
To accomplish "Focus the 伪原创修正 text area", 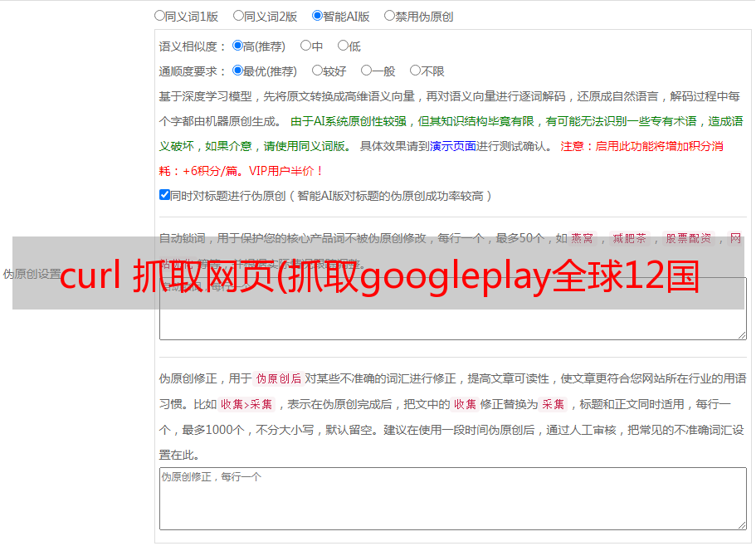I will (x=452, y=499).
